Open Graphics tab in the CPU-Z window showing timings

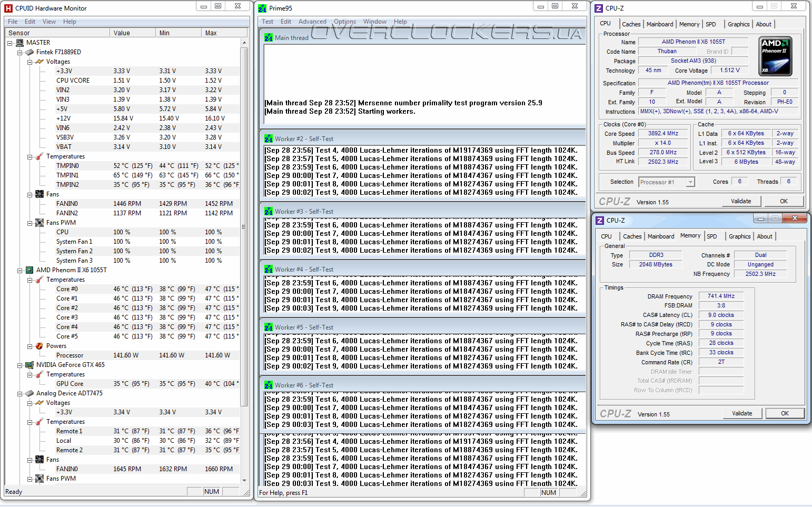740,236
